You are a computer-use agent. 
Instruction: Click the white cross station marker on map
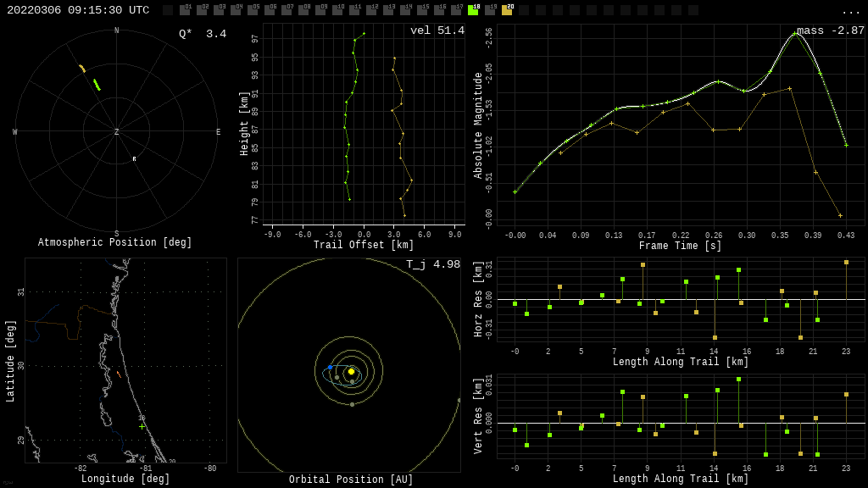(x=142, y=426)
